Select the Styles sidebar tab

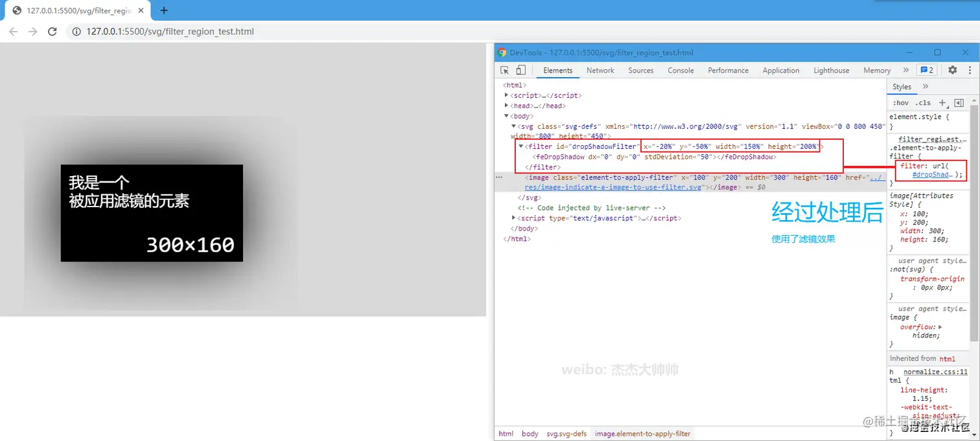(902, 87)
